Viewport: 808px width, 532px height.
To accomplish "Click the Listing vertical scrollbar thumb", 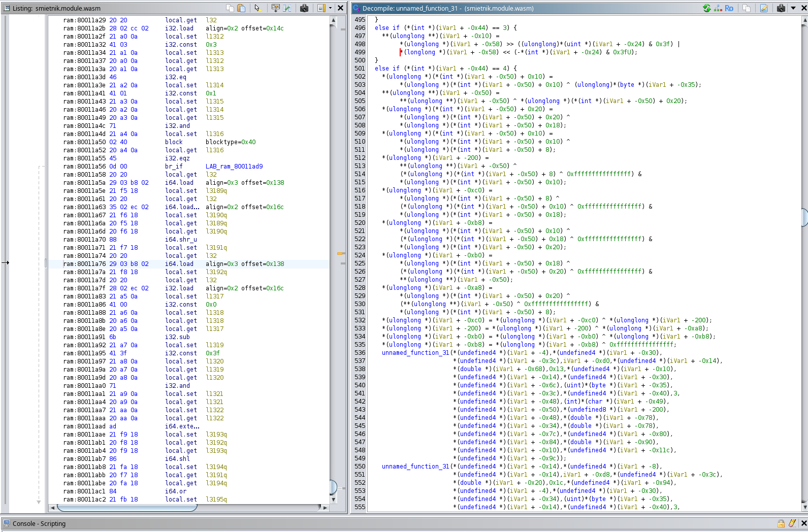I will click(x=334, y=487).
